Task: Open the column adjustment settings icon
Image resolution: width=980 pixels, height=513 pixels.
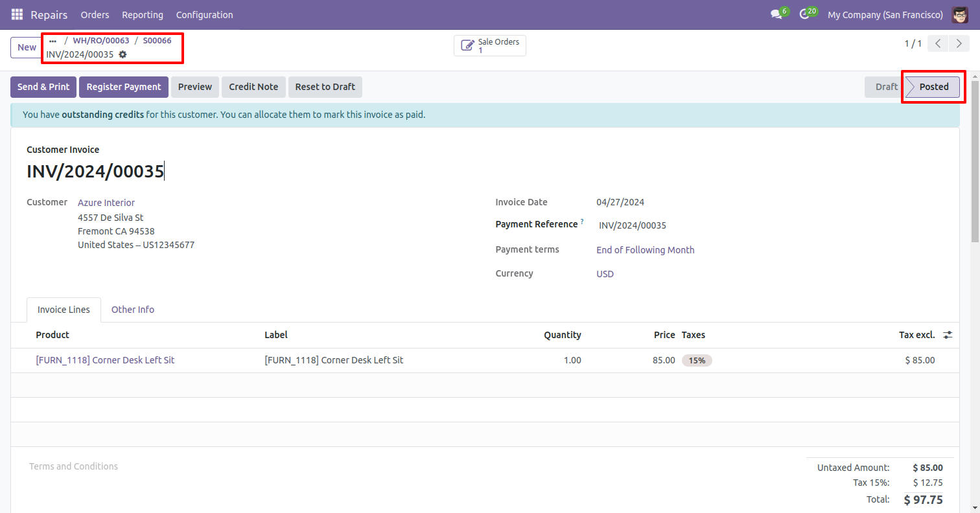Action: tap(948, 335)
